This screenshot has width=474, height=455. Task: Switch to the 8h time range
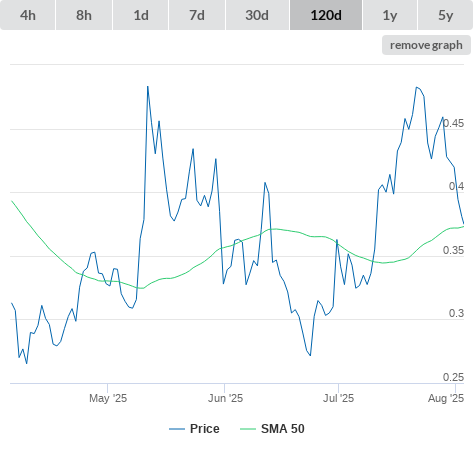(84, 15)
